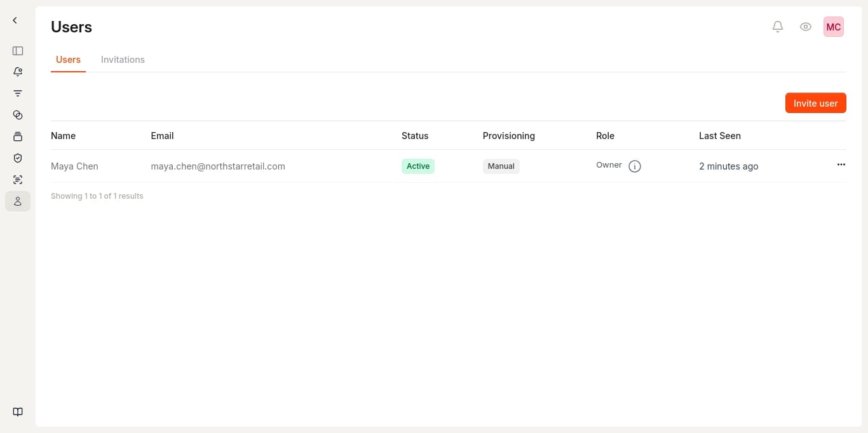Click the Users page heading
Image resolution: width=868 pixels, height=433 pixels.
click(72, 27)
